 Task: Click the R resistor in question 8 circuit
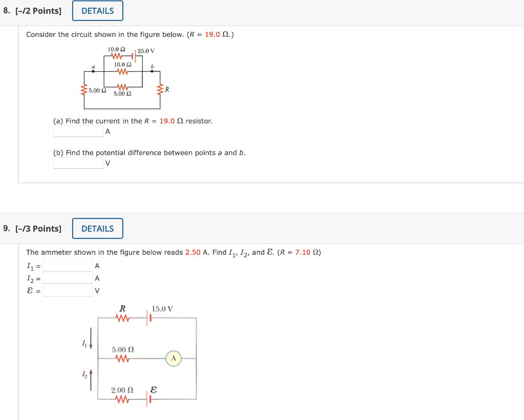[160, 90]
